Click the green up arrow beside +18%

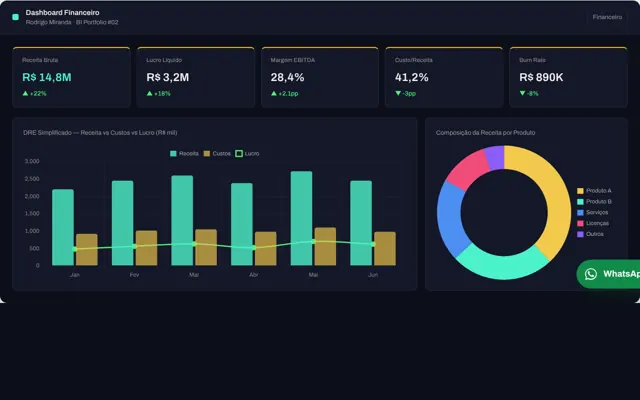click(149, 93)
